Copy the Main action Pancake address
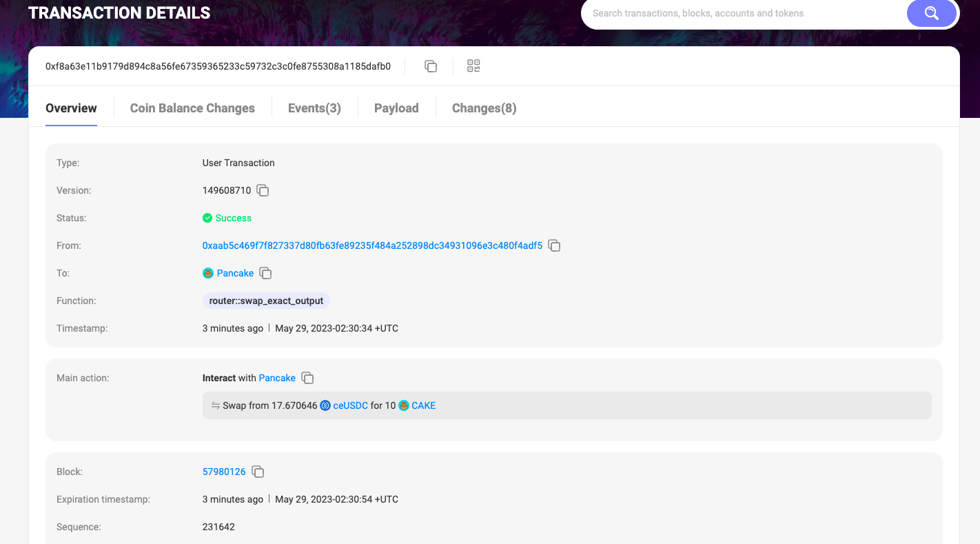 (307, 378)
